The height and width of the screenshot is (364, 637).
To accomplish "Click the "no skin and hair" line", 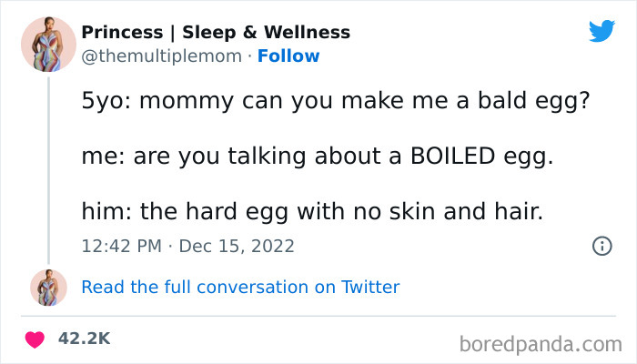I will (312, 211).
